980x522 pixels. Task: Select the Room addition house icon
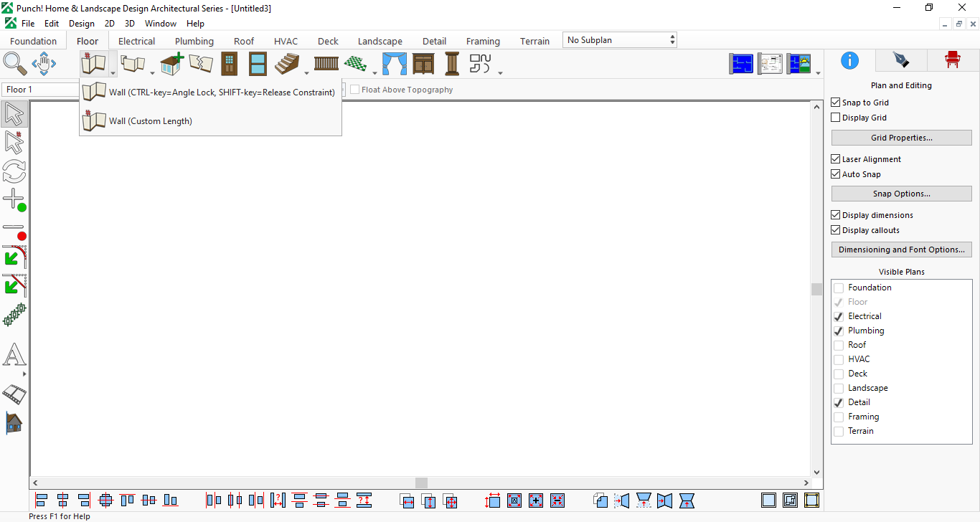tap(171, 64)
